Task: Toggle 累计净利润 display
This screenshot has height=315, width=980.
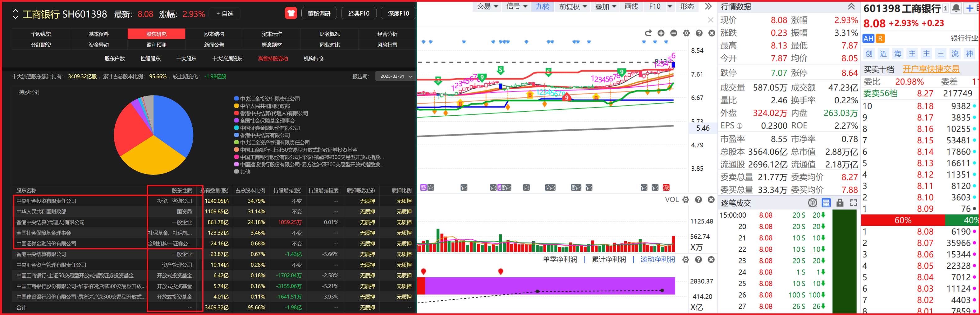Action: [x=609, y=259]
